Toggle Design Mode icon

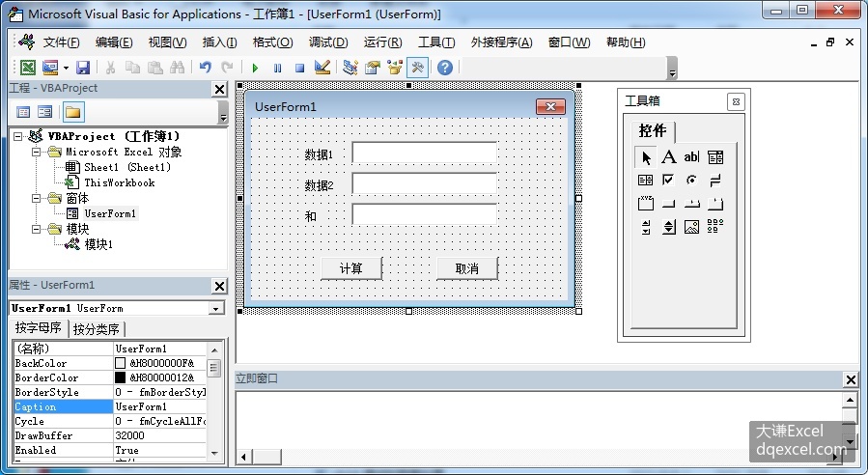tap(322, 68)
